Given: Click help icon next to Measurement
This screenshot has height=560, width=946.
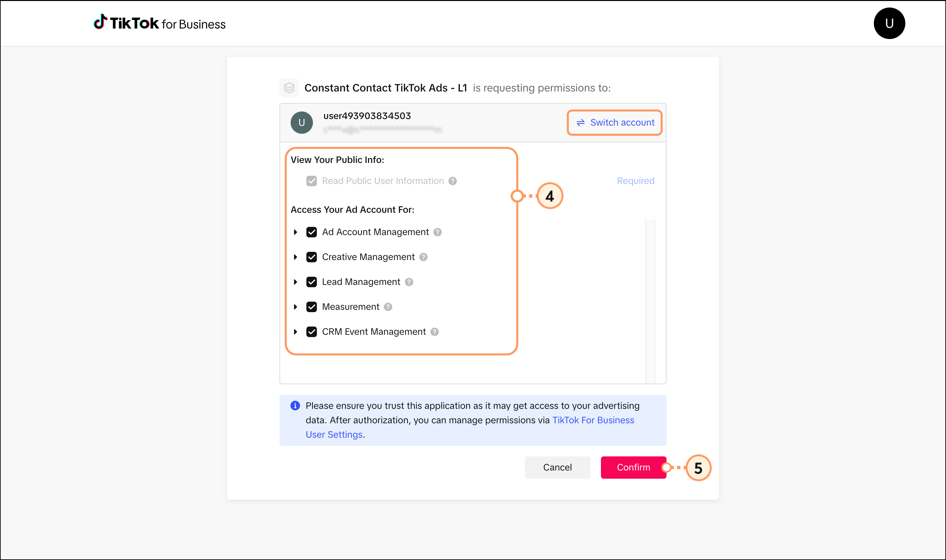Looking at the screenshot, I should (388, 307).
